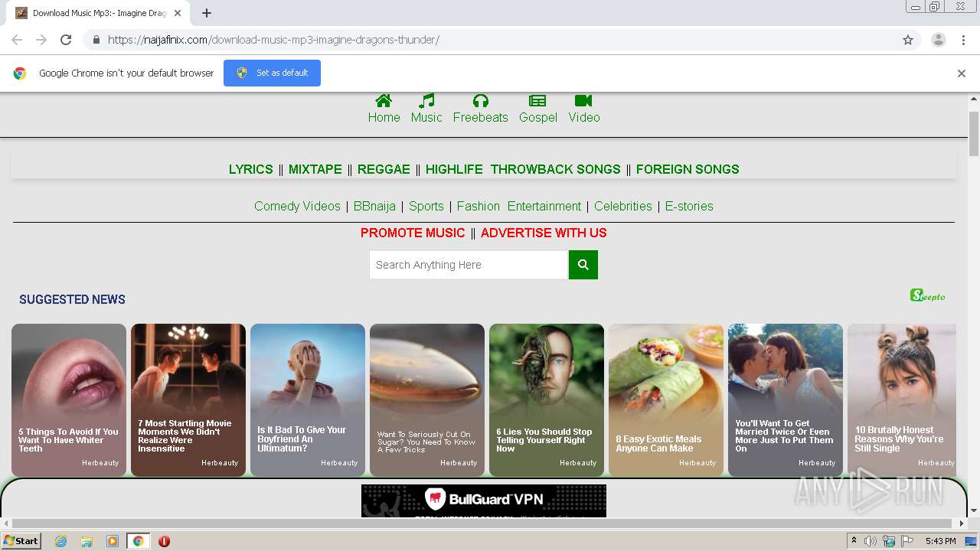The image size is (980, 551).
Task: Open the 8 Easy Exotic Meals card
Action: tap(666, 399)
